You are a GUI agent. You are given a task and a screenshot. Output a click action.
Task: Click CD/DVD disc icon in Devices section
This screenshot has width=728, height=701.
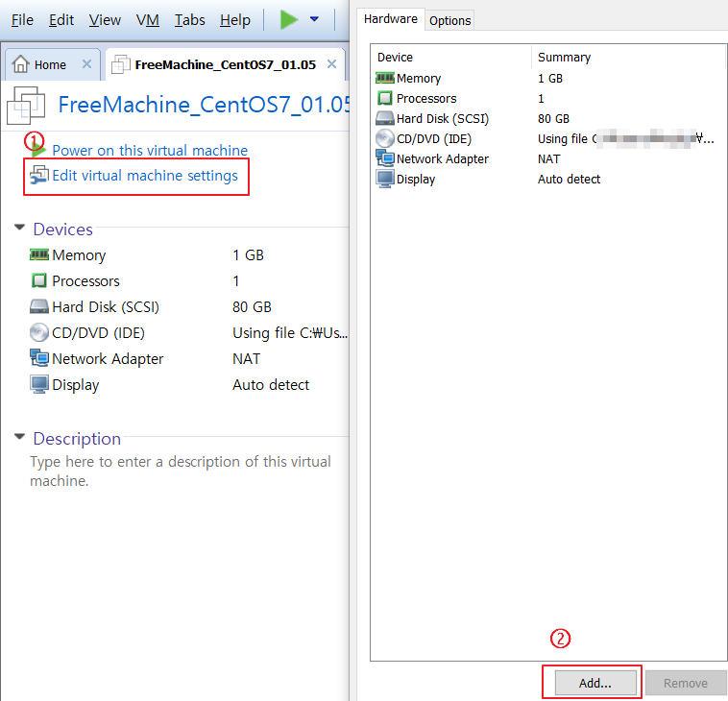[39, 332]
